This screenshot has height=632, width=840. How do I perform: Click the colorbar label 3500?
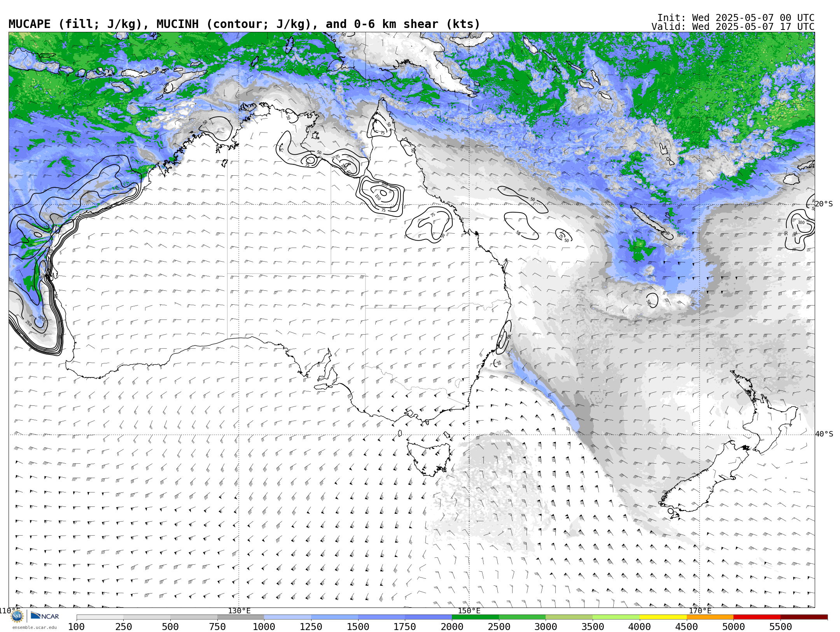[x=593, y=627]
